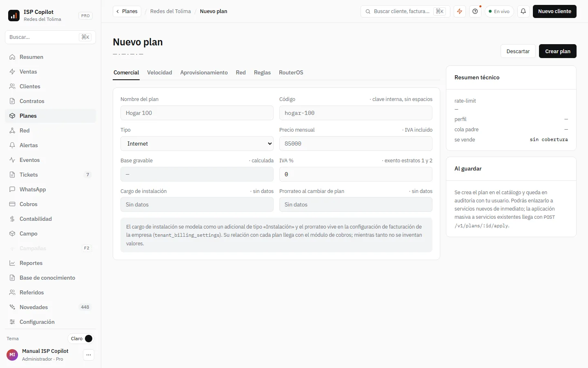Click the Precio mensual input
The width and height of the screenshot is (588, 368).
(x=356, y=144)
